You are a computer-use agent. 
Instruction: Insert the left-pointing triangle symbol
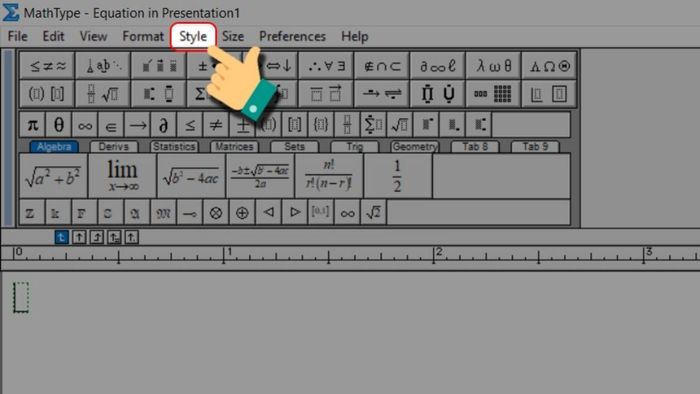click(268, 212)
